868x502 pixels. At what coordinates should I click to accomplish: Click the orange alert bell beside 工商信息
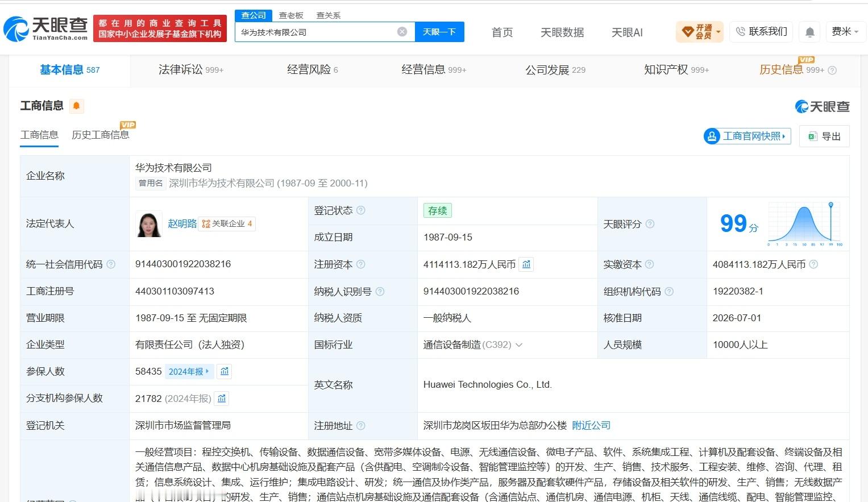(x=76, y=106)
